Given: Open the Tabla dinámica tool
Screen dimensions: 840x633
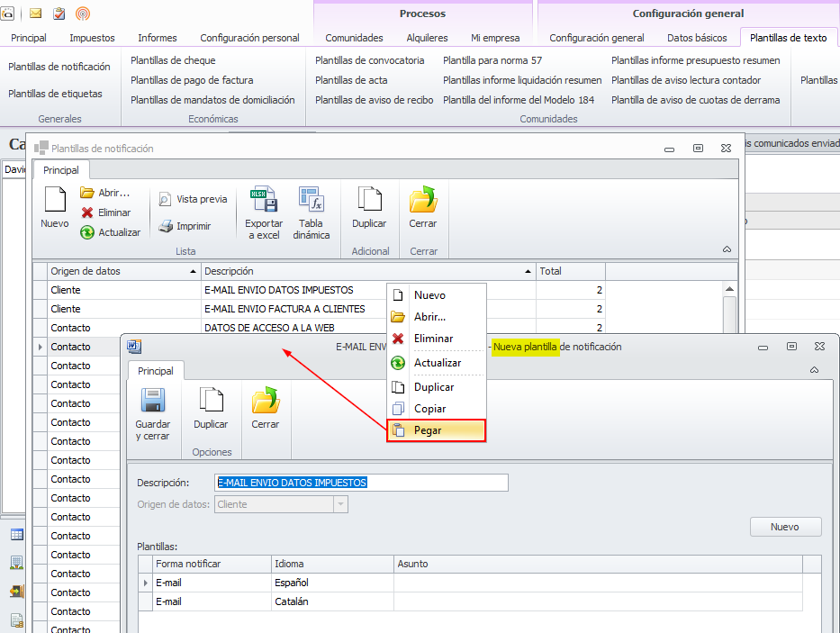Looking at the screenshot, I should [311, 202].
